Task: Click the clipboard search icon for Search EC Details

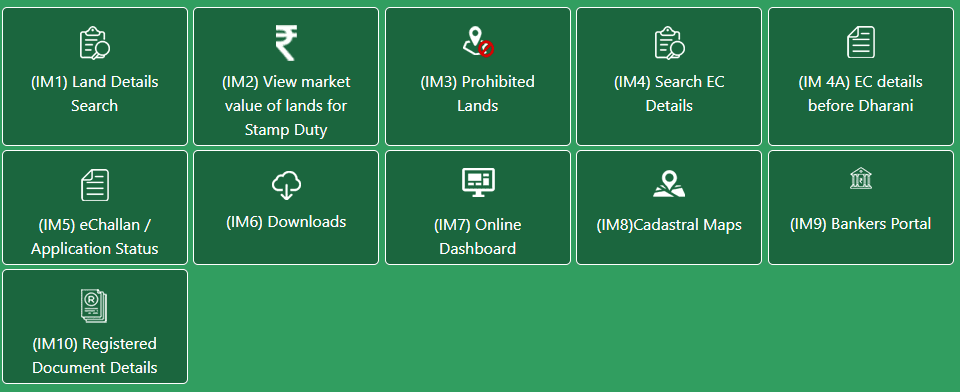Action: [x=669, y=43]
